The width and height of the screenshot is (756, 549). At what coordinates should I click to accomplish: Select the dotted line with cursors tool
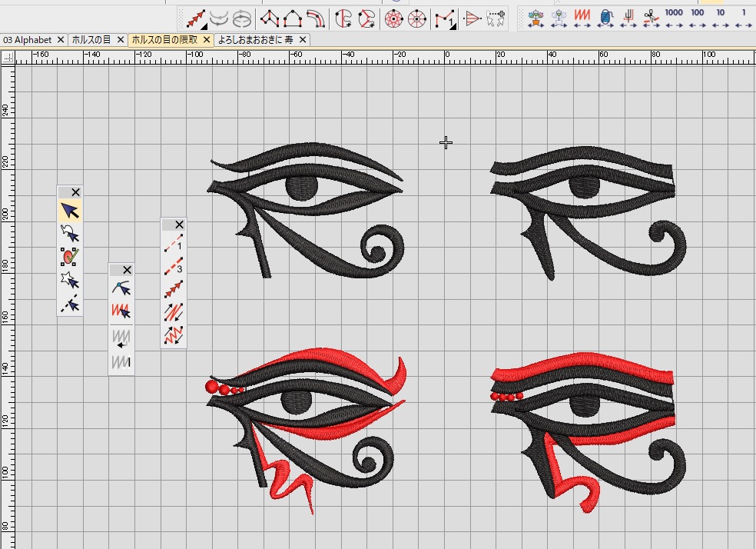tap(496, 18)
